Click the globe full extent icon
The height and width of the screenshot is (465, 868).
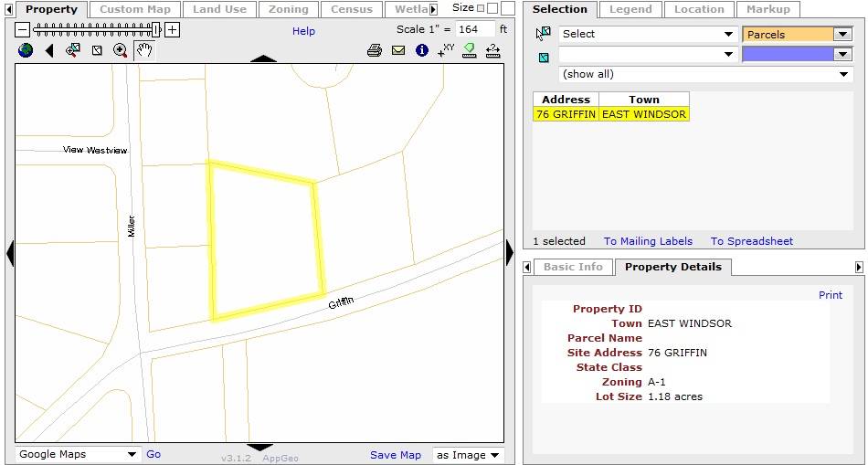26,50
